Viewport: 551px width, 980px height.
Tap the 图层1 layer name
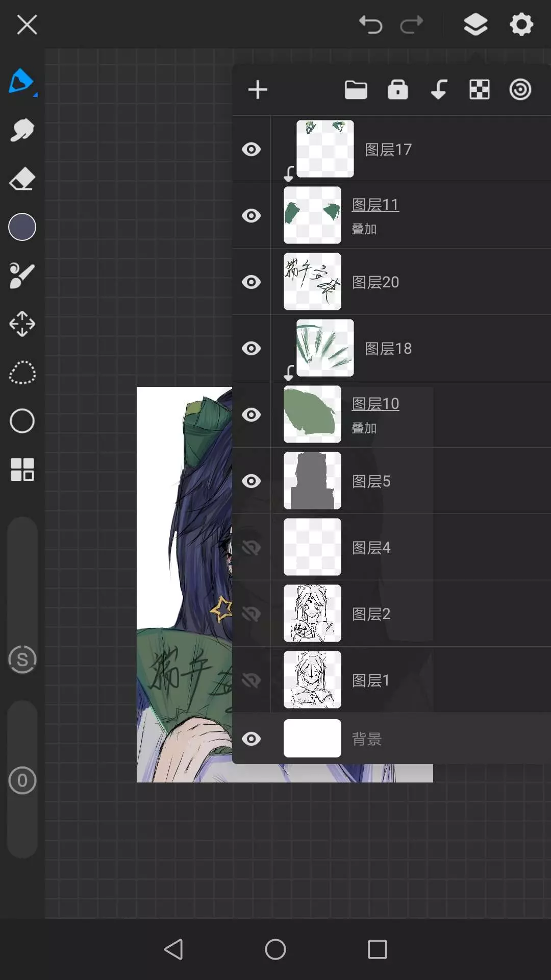pyautogui.click(x=371, y=680)
